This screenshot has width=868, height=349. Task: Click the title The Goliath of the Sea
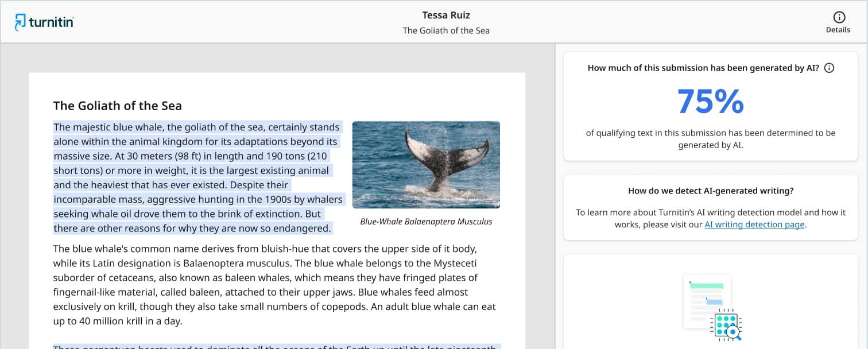tap(117, 106)
